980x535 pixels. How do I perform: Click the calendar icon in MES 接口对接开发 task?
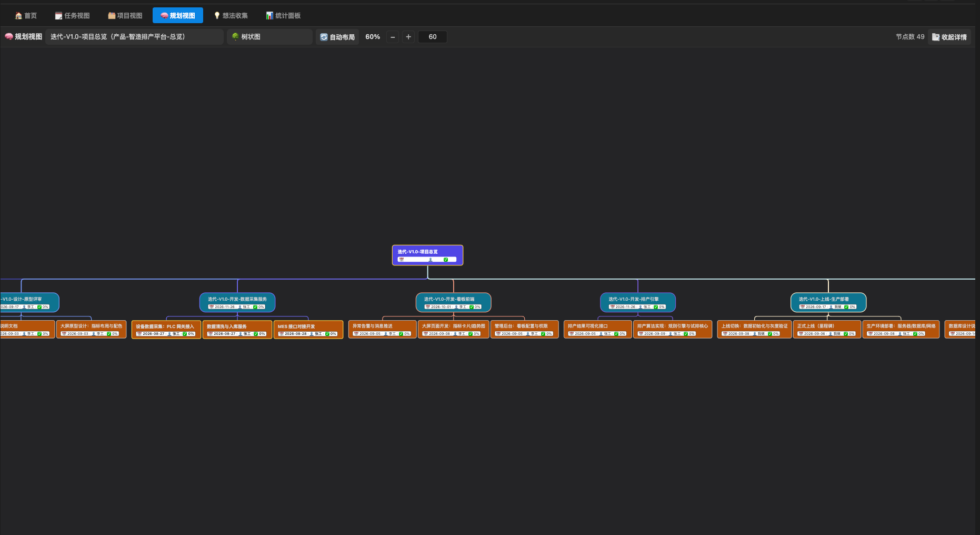point(281,334)
